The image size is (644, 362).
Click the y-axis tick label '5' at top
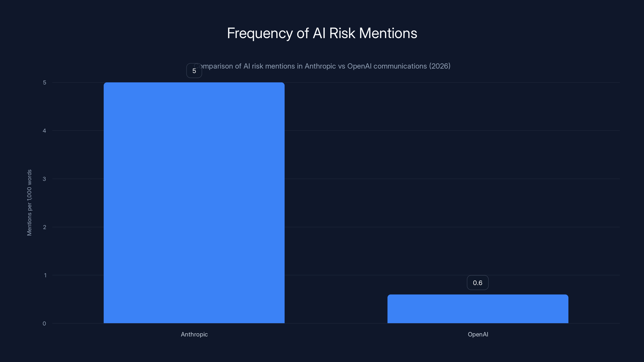pos(44,82)
